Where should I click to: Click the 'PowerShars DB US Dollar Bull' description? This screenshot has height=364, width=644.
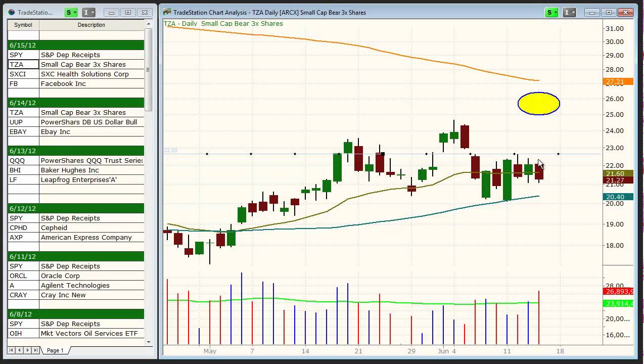(x=89, y=122)
